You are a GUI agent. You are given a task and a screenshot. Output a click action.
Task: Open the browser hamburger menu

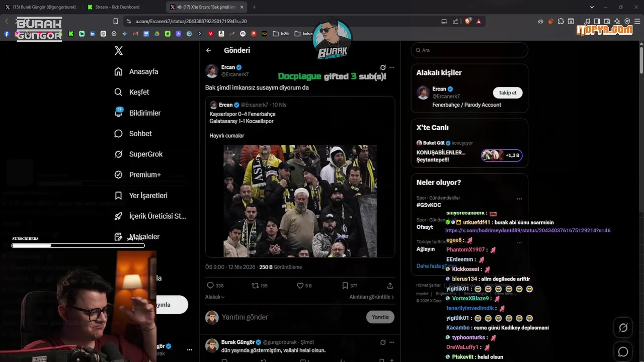tap(637, 21)
